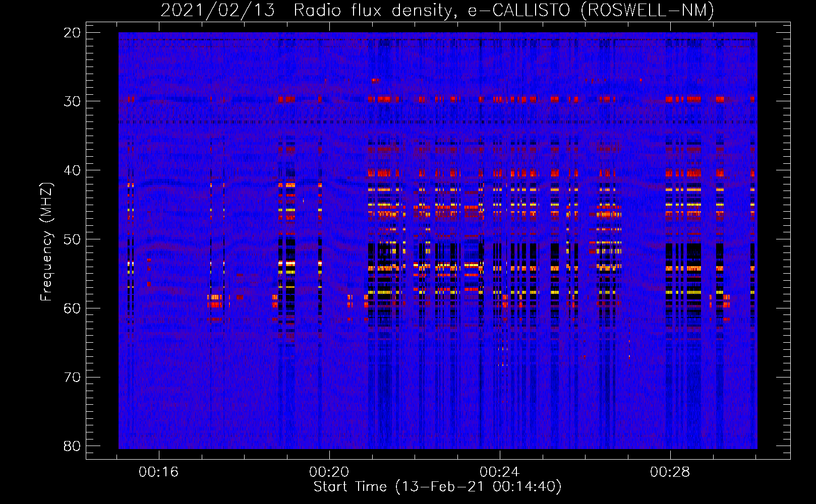Image resolution: width=816 pixels, height=504 pixels.
Task: Click the frequency tick label '70'
Action: (72, 377)
